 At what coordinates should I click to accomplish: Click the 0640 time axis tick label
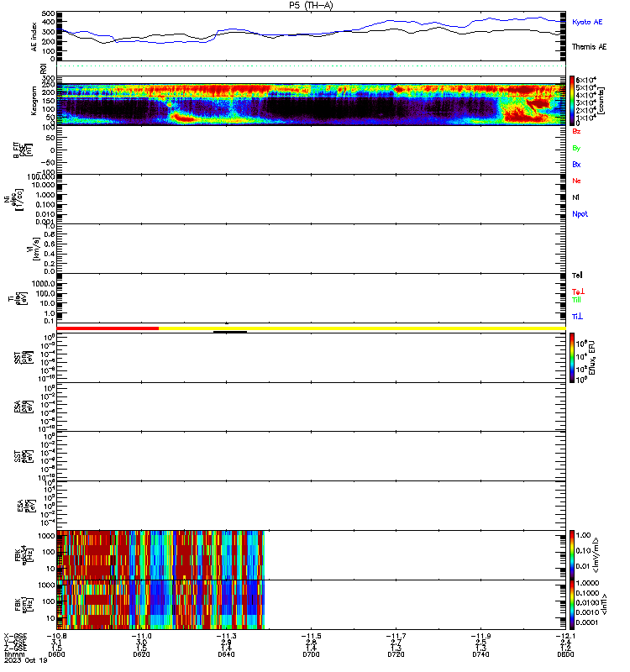click(226, 654)
